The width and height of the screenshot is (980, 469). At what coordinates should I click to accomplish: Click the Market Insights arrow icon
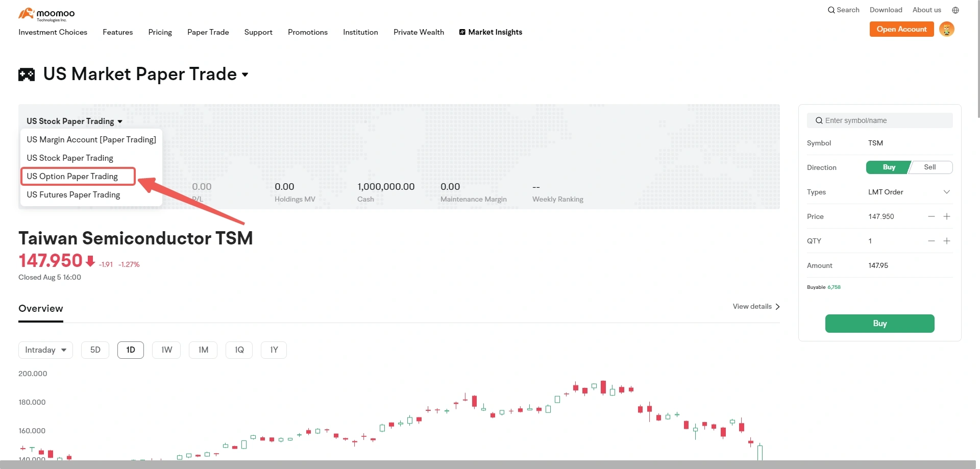coord(462,32)
